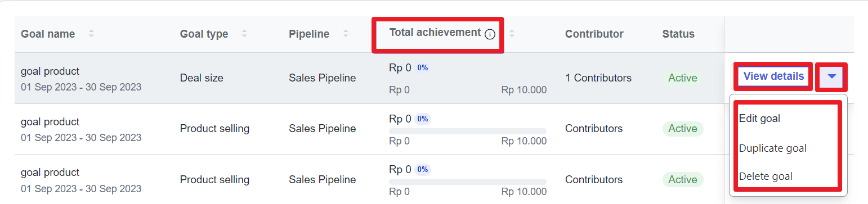Select Delete goal in dropdown menu
Screen dimensions: 868x204
click(765, 176)
